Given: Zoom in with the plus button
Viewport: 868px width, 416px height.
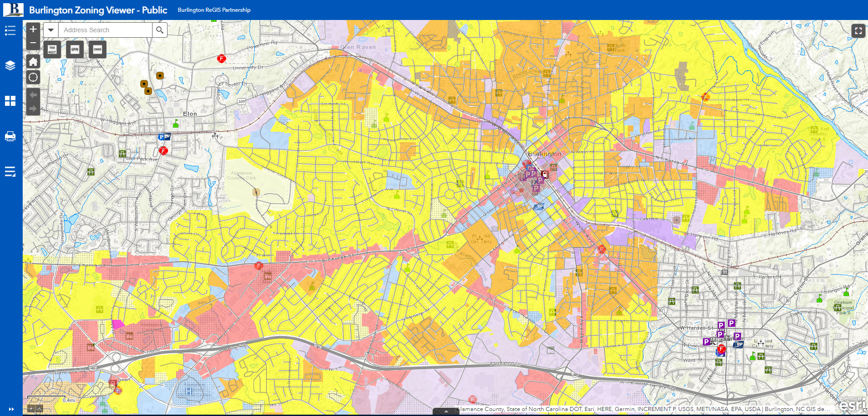Looking at the screenshot, I should tap(33, 29).
